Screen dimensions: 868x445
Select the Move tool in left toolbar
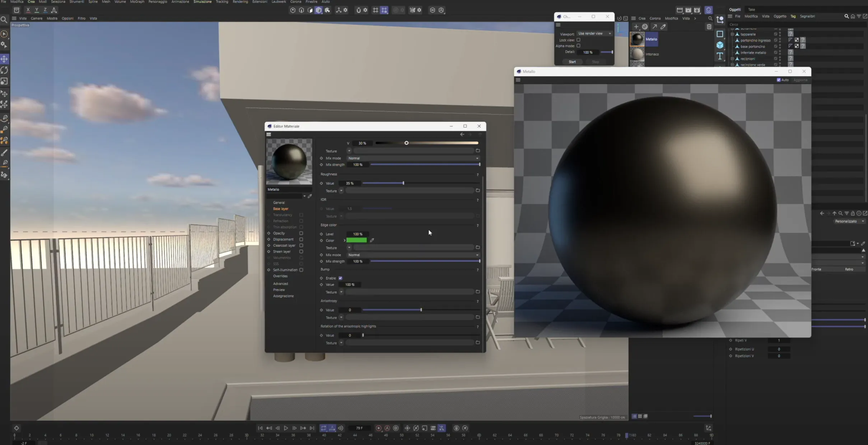4,59
